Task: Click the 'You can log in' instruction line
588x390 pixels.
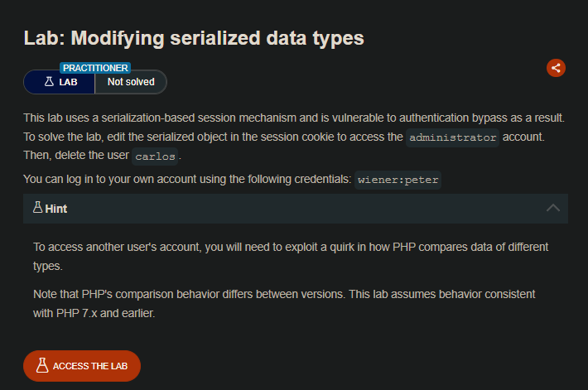Action: pos(186,179)
